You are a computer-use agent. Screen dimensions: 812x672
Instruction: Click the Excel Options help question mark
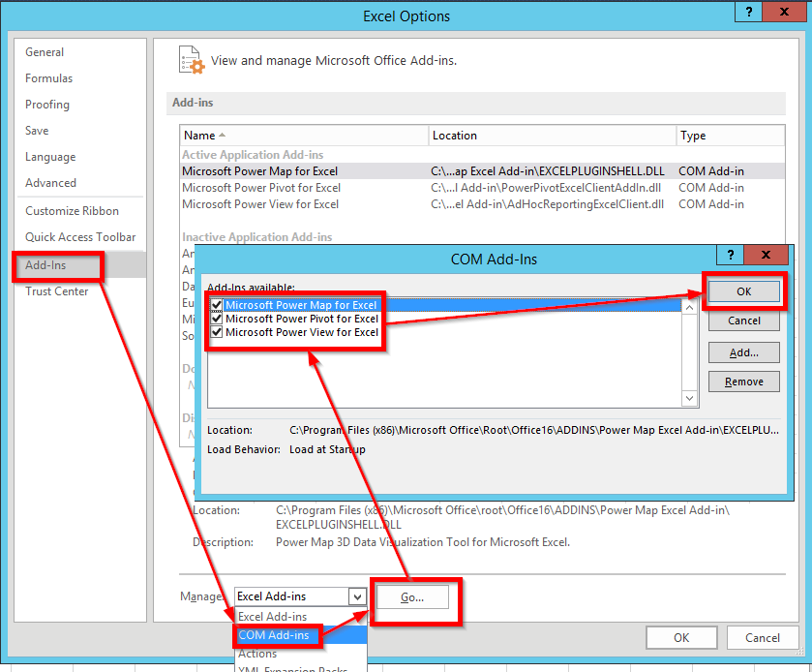click(x=748, y=12)
